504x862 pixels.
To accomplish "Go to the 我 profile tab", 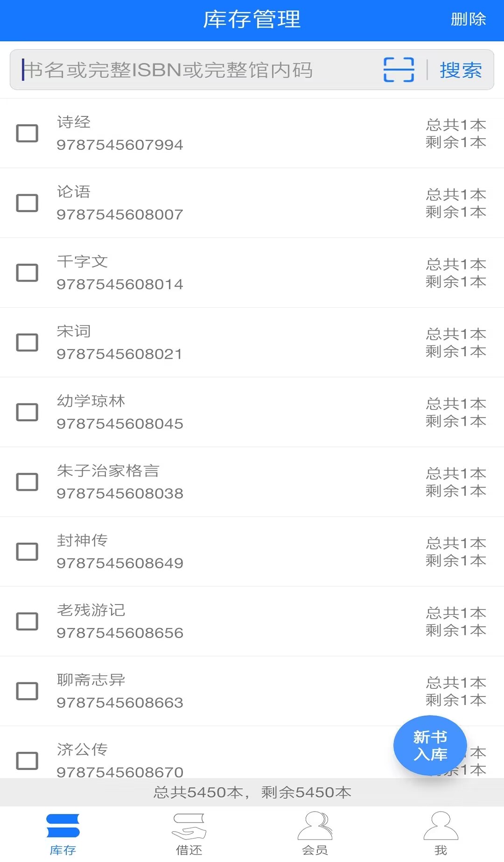I will 441,834.
